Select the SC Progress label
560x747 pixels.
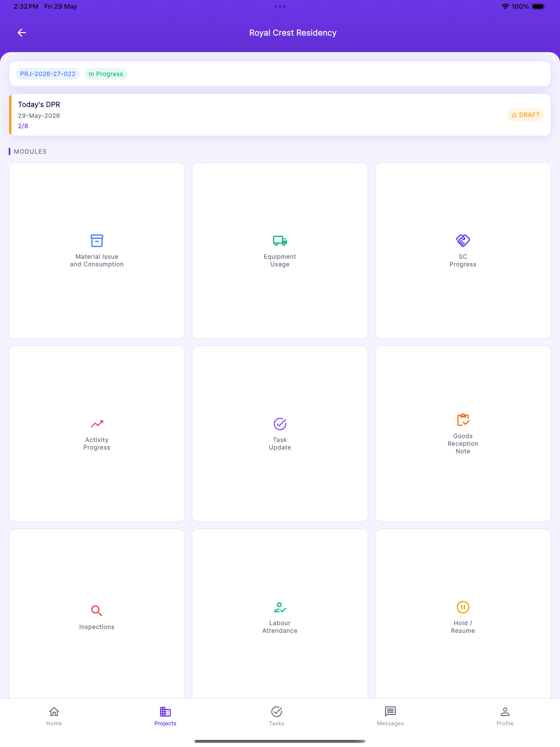click(x=463, y=260)
